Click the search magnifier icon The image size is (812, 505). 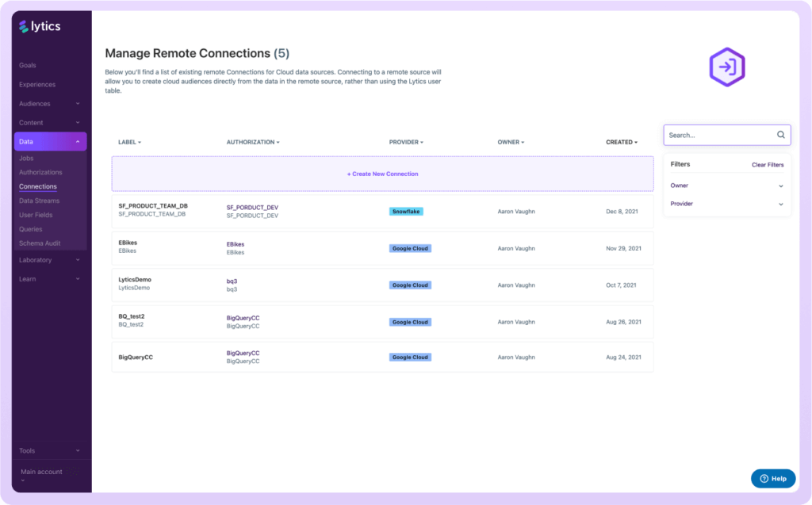click(780, 135)
